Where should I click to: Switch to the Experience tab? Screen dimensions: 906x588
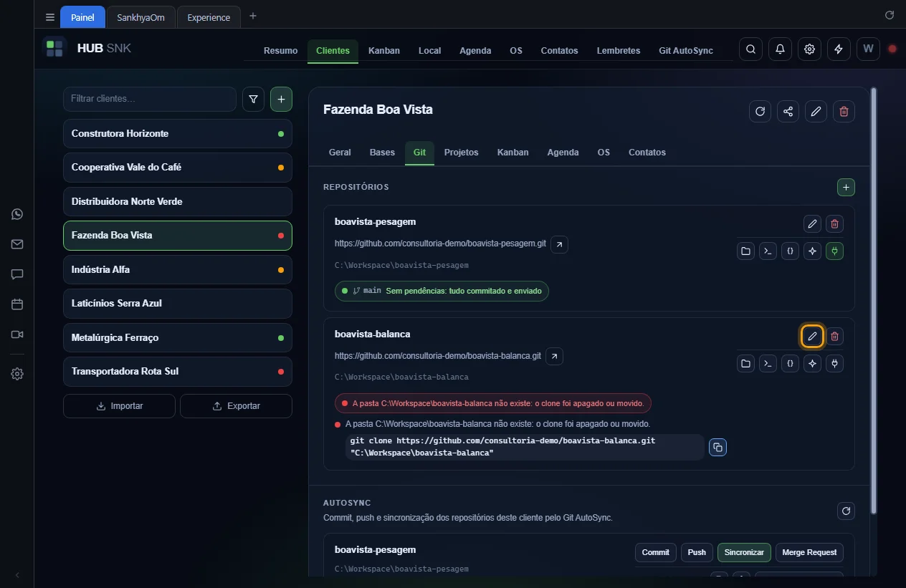(x=209, y=17)
